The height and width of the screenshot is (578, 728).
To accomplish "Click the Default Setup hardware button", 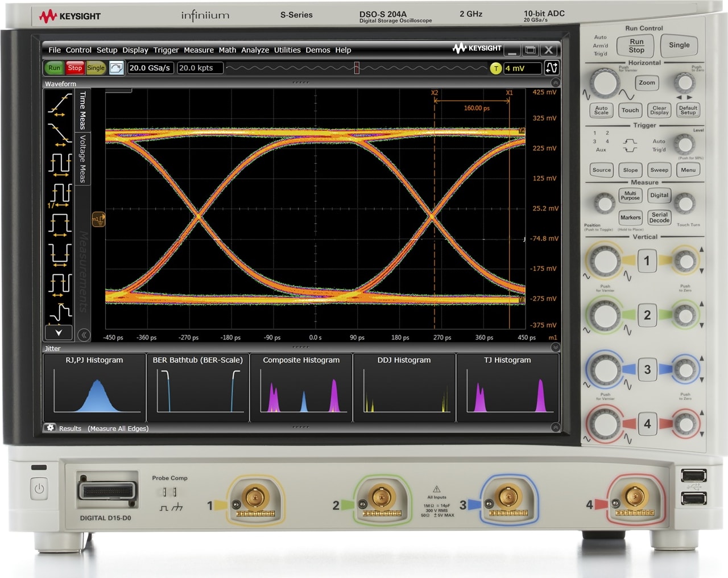I will pos(688,110).
